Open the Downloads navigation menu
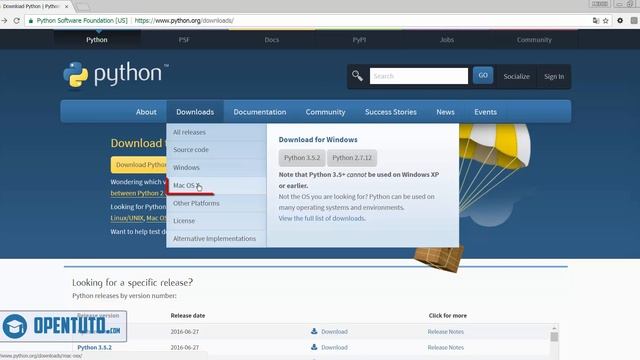Screen dimensions: 640x360 pos(195,112)
